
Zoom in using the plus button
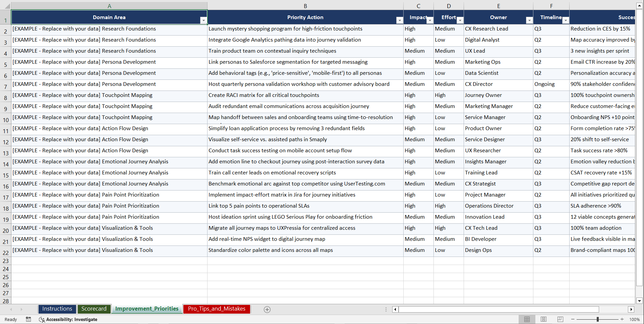click(x=622, y=319)
